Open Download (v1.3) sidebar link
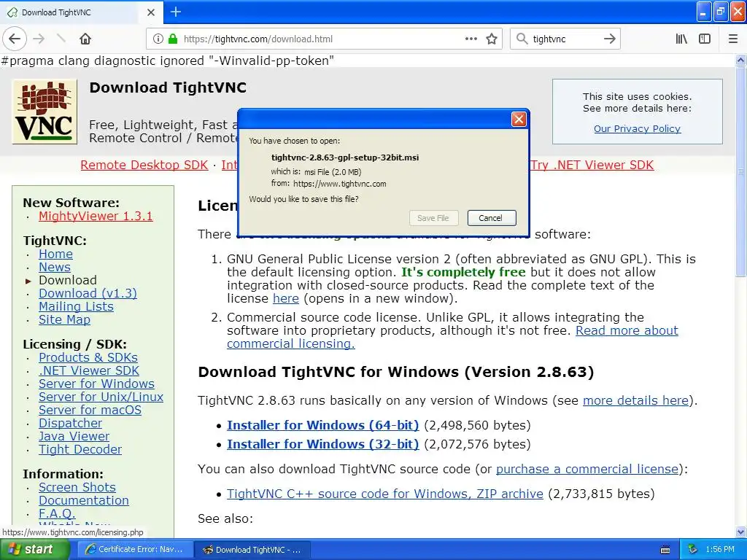This screenshot has height=560, width=747. pyautogui.click(x=88, y=293)
